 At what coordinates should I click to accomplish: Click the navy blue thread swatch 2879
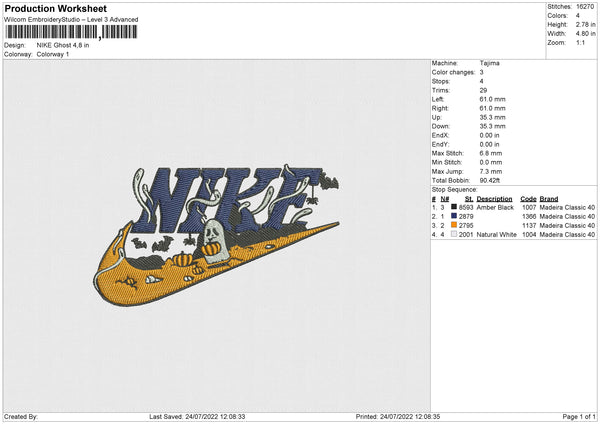click(x=454, y=217)
